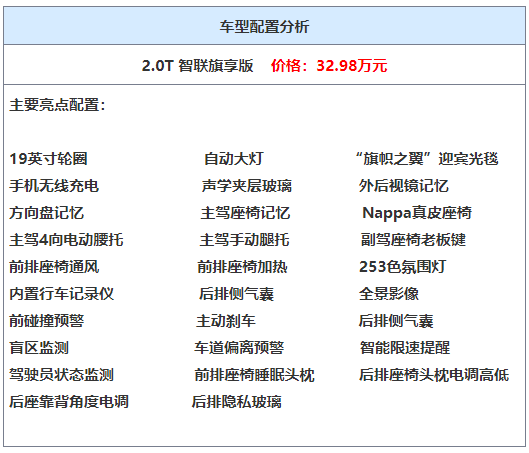Click 方向盘记忆 feature text
This screenshot has height=453, width=529.
47,213
